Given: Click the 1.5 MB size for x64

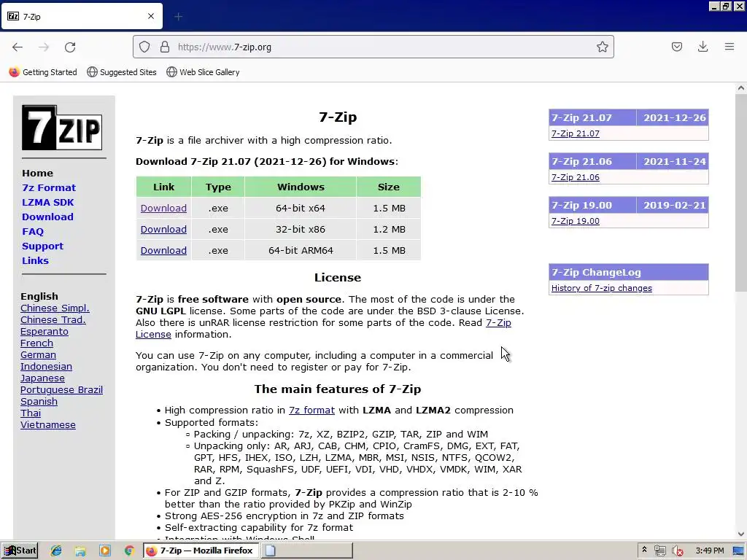Looking at the screenshot, I should click(x=389, y=208).
